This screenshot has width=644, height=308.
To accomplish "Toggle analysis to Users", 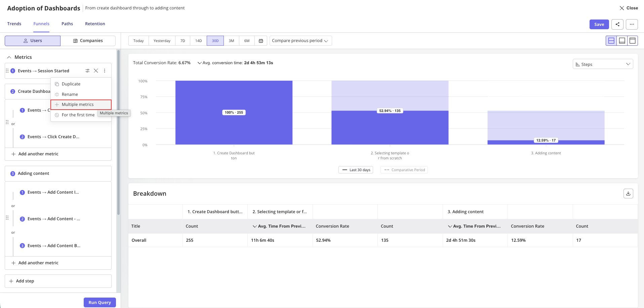I will tap(33, 41).
